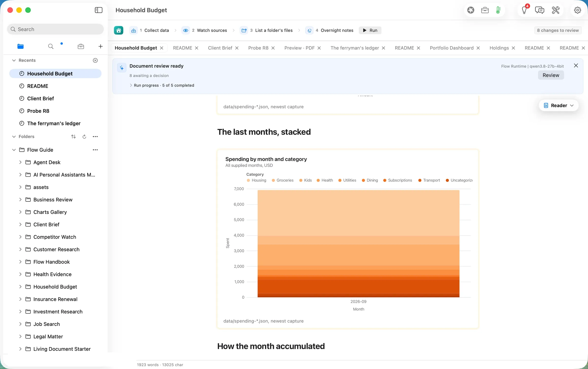
Task: Open Probe R8 in Recents
Action: coord(55,111)
